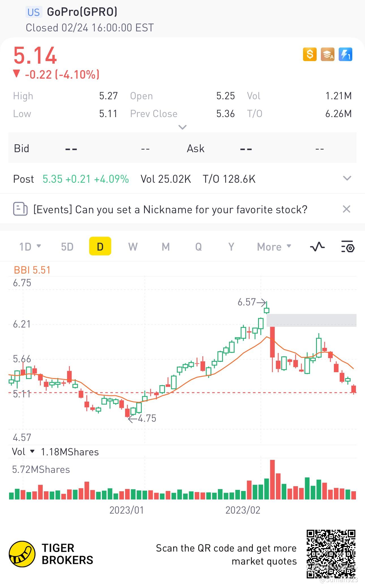Switch to the 5D chart tab
Viewport: 365px width, 588px height.
(67, 247)
